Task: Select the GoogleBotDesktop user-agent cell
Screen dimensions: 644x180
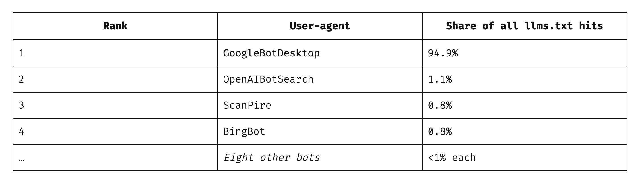Action: [x=271, y=53]
